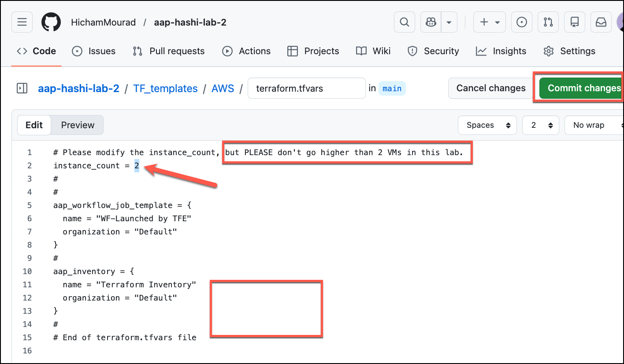Open the aap-hashi-lab-2 repository title link
Image resolution: width=624 pixels, height=364 pixels.
(x=190, y=22)
